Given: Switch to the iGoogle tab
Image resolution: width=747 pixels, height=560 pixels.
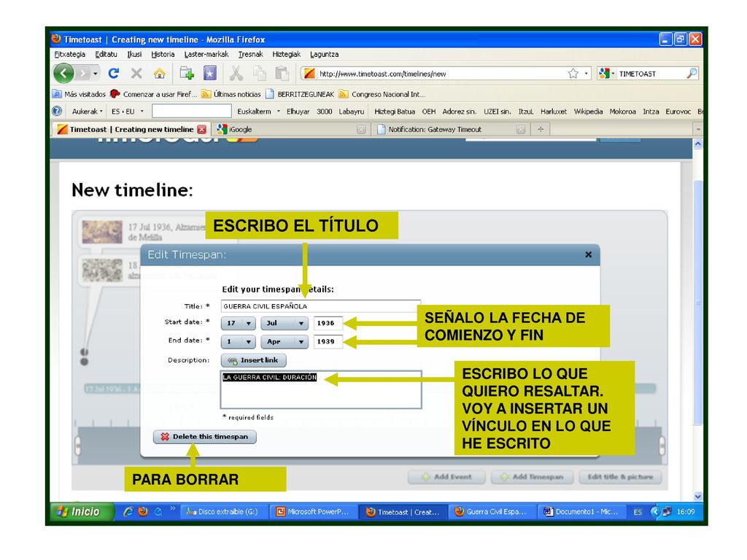Looking at the screenshot, I should click(290, 129).
